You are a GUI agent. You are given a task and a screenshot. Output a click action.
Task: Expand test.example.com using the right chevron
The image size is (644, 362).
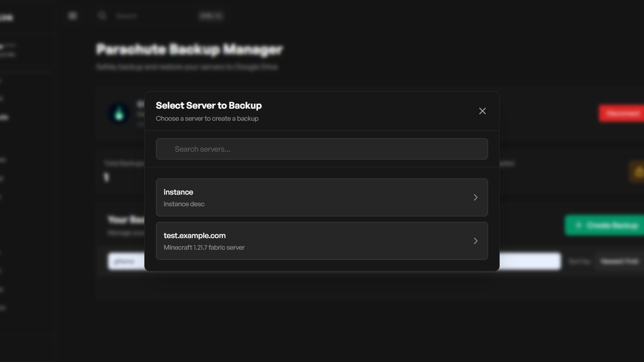(475, 241)
